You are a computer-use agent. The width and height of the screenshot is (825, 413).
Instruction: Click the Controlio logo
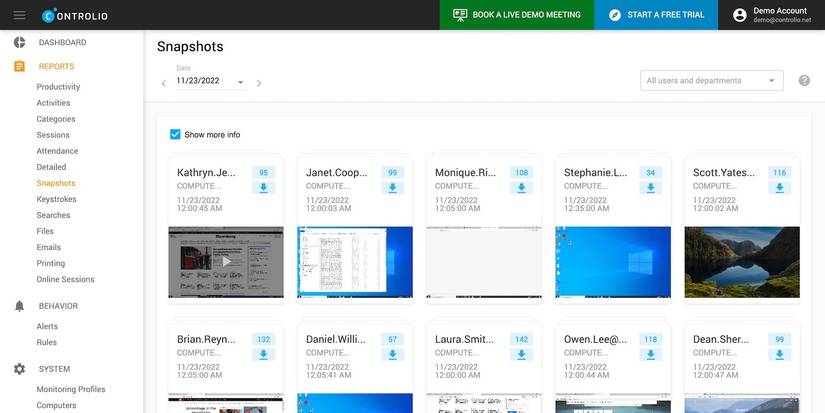point(75,16)
